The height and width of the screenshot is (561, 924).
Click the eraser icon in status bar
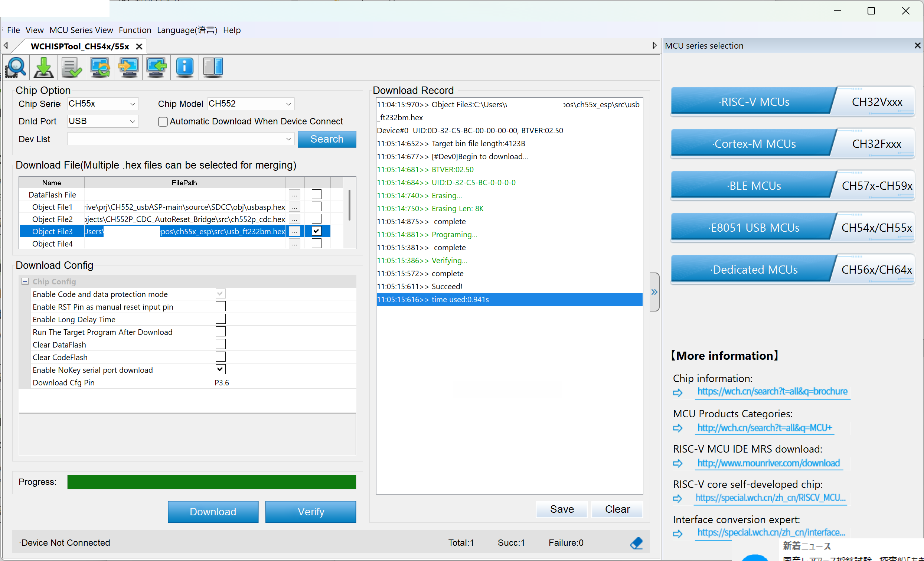pos(636,543)
